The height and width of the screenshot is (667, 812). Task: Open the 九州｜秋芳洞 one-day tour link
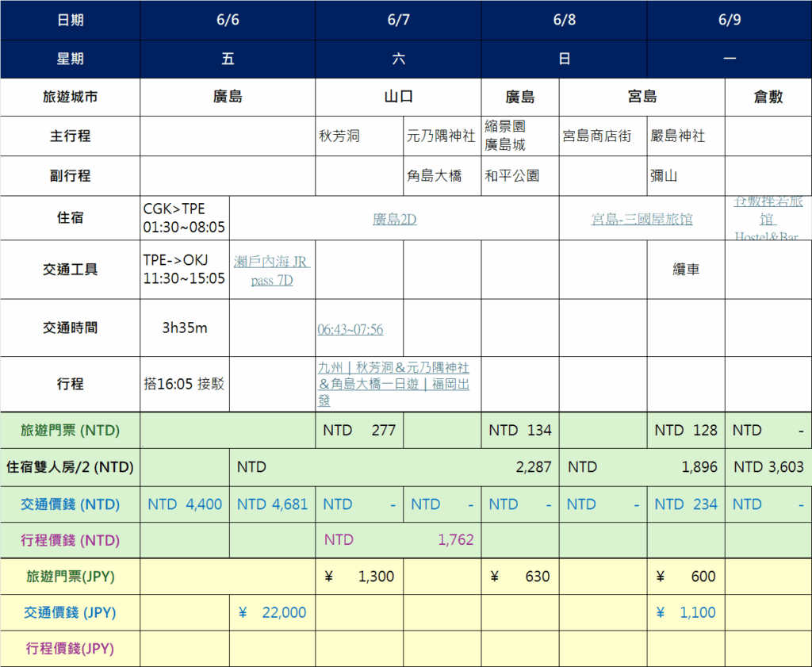[393, 384]
